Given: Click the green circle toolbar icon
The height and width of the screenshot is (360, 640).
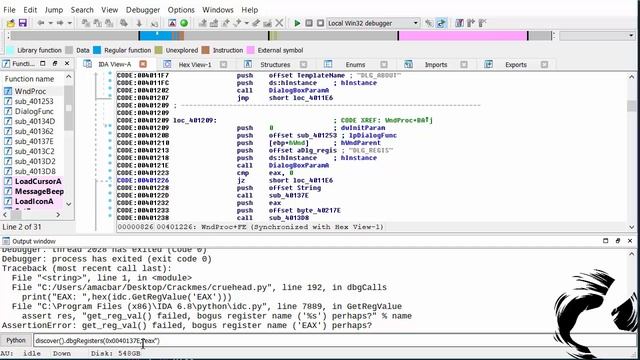Looking at the screenshot, I should coord(184,23).
